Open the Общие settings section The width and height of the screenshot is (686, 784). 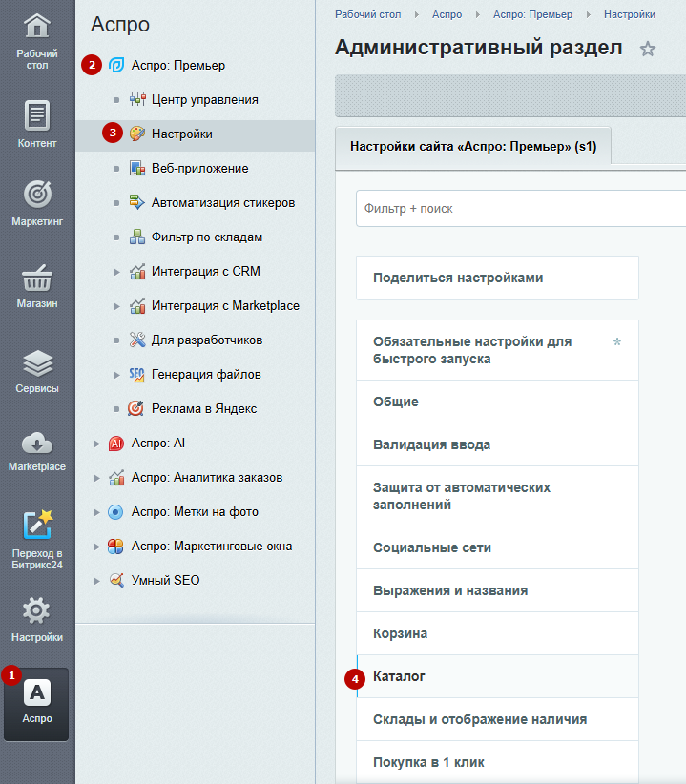pos(497,402)
